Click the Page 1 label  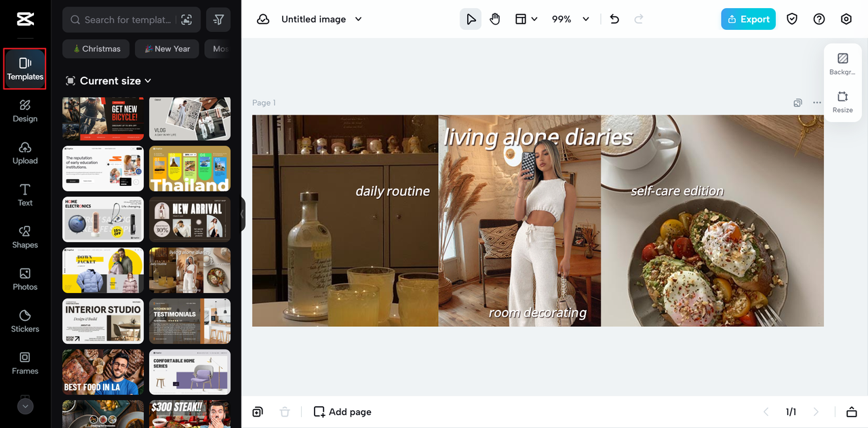264,103
